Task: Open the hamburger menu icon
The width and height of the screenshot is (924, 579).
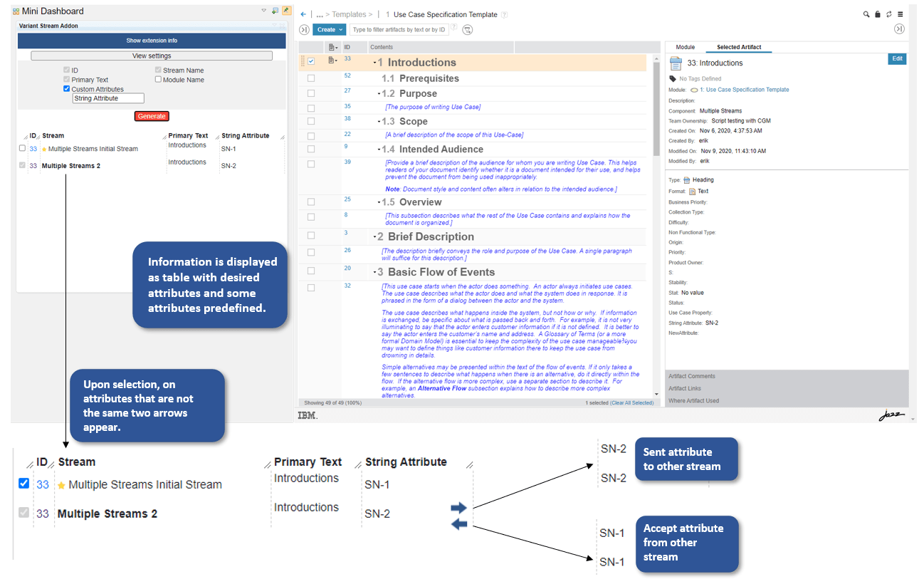Action: click(901, 14)
